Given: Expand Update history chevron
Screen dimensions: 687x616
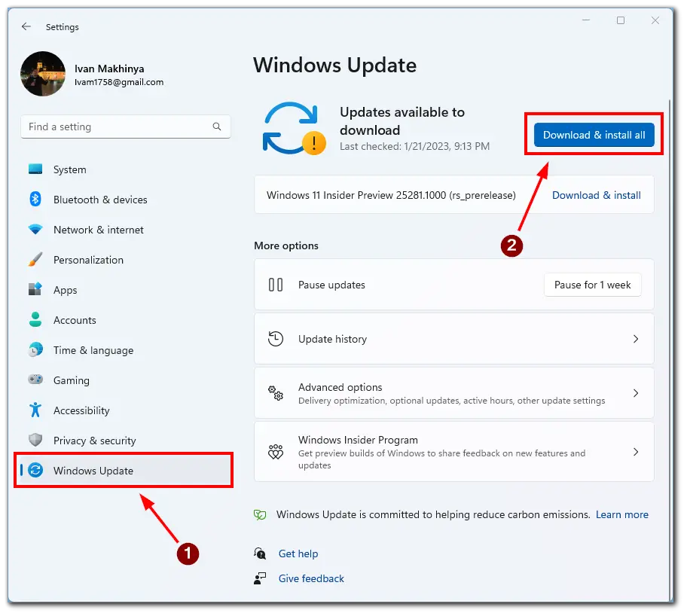Looking at the screenshot, I should tap(636, 339).
